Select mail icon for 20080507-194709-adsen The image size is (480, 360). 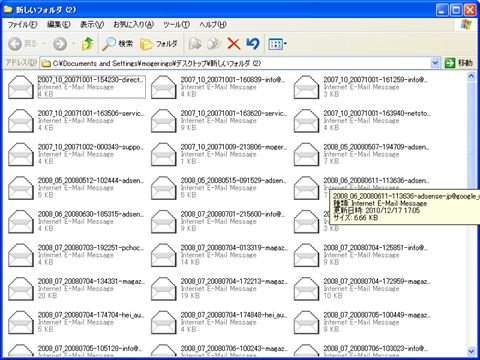click(306, 155)
